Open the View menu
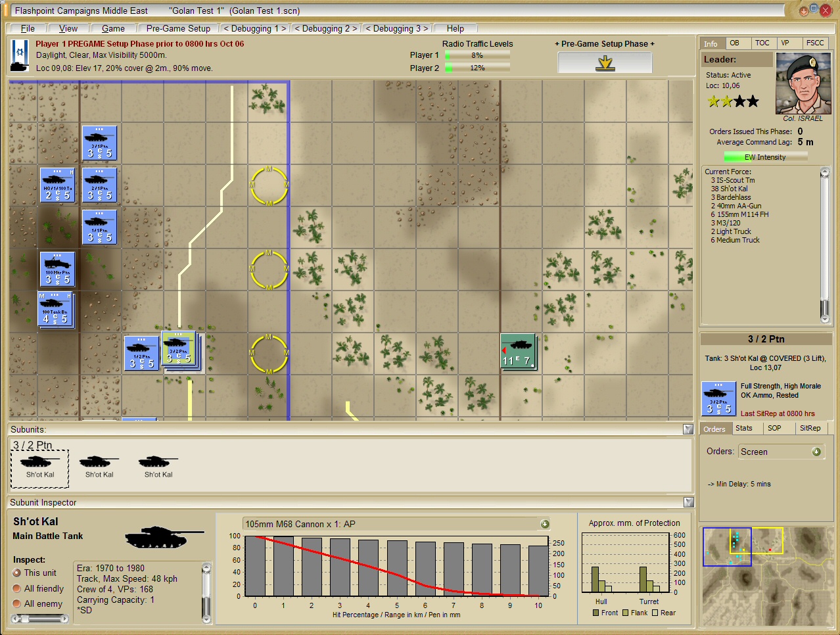This screenshot has height=635, width=840. click(68, 28)
